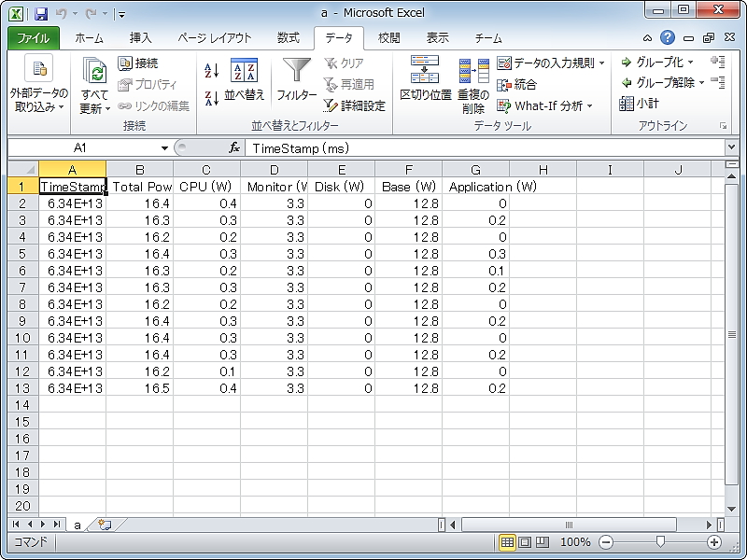The height and width of the screenshot is (560, 747).
Task: Expand the formula bar chevron
Action: [x=732, y=147]
